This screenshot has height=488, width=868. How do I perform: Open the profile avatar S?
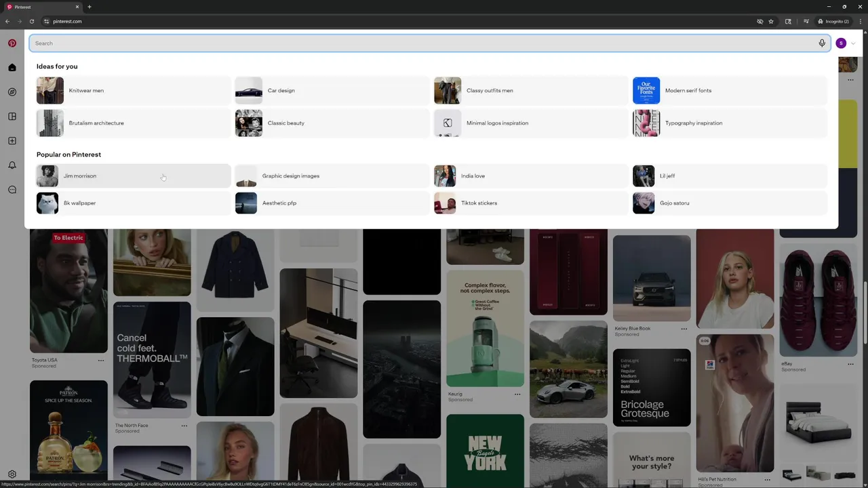pos(841,43)
